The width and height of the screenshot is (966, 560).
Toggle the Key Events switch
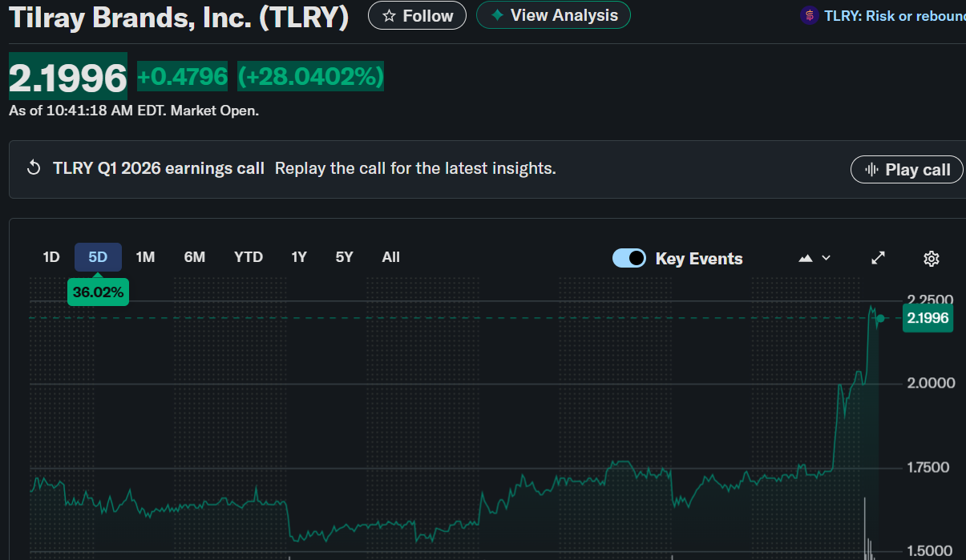pos(629,258)
